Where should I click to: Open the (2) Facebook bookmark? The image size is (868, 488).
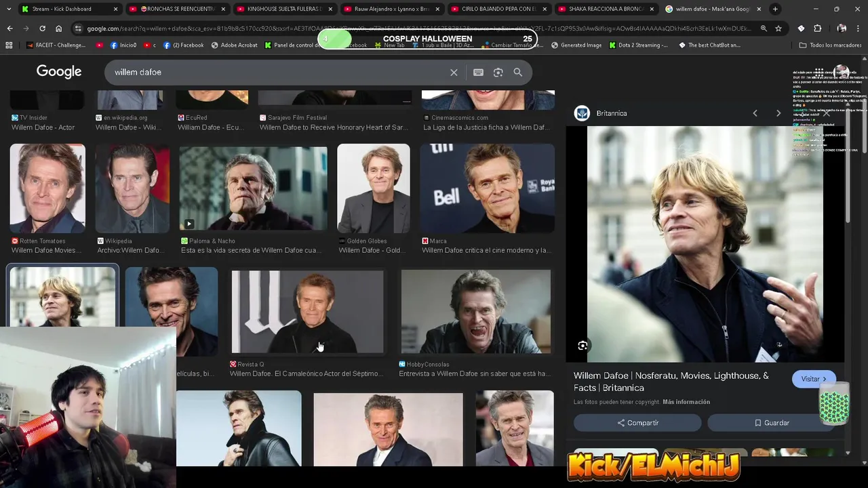[183, 45]
